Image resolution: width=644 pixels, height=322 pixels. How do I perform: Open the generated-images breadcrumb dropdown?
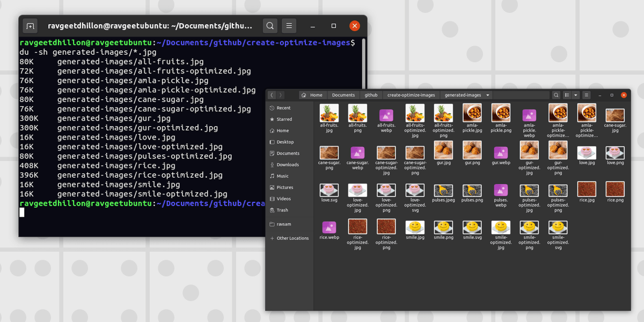point(487,95)
